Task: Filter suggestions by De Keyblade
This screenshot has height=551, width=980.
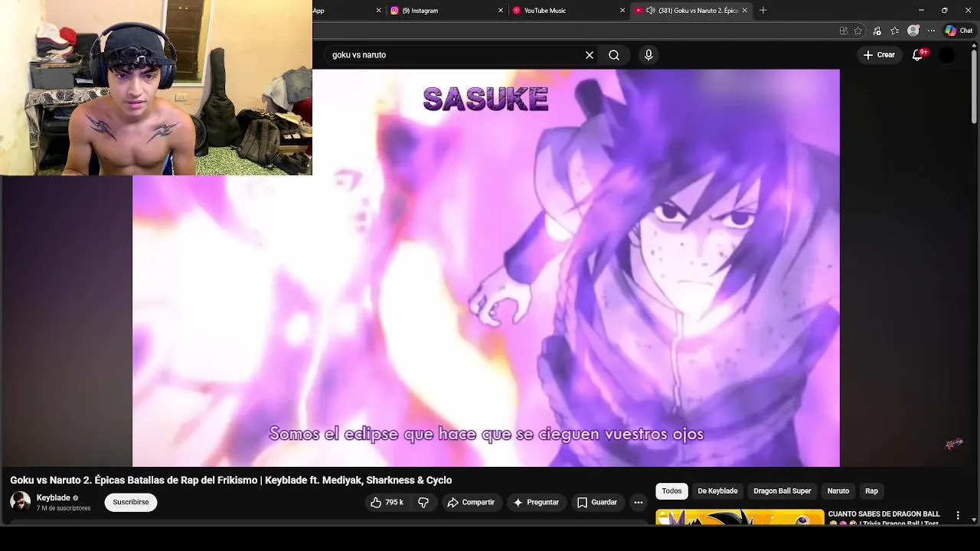Action: (x=717, y=491)
